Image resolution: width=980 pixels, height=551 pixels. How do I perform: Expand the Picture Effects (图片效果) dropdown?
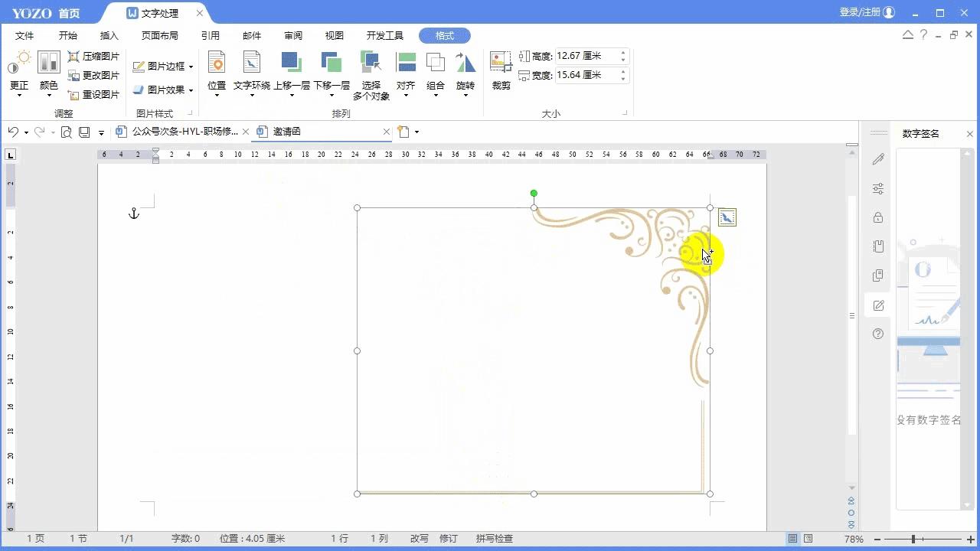click(191, 90)
